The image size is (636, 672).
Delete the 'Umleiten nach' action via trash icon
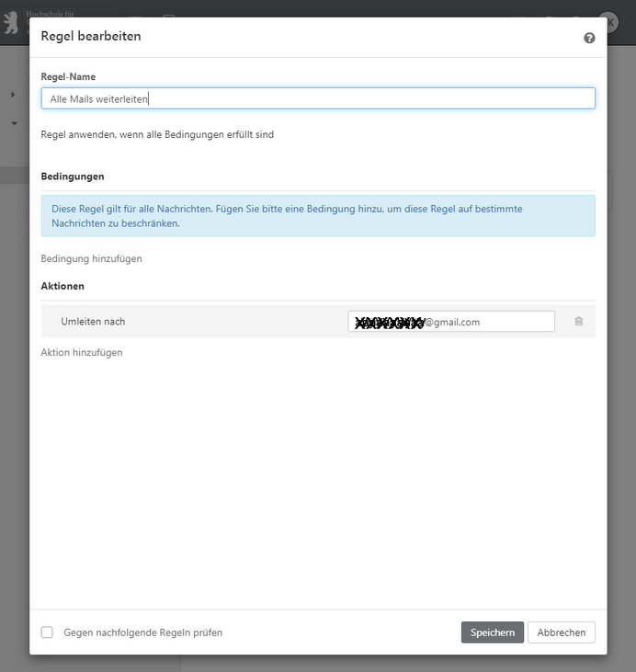579,322
